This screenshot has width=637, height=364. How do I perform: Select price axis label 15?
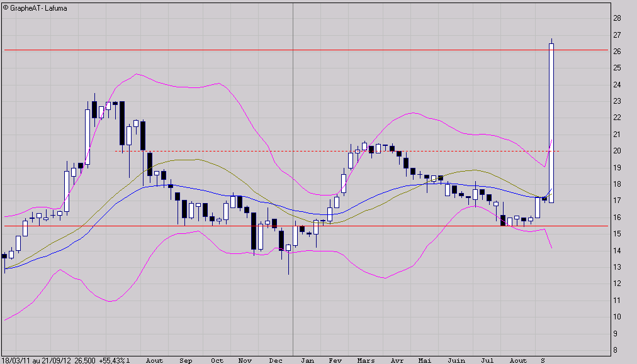point(617,234)
